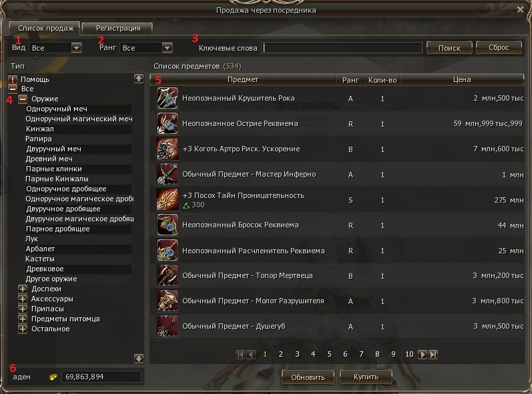Click the Душегуб weapon icon

click(x=168, y=326)
